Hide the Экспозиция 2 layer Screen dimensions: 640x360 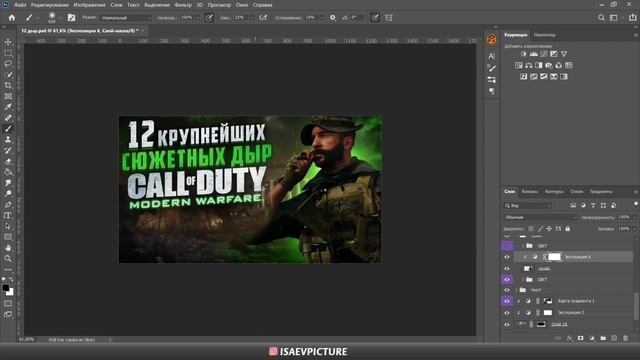(x=507, y=313)
